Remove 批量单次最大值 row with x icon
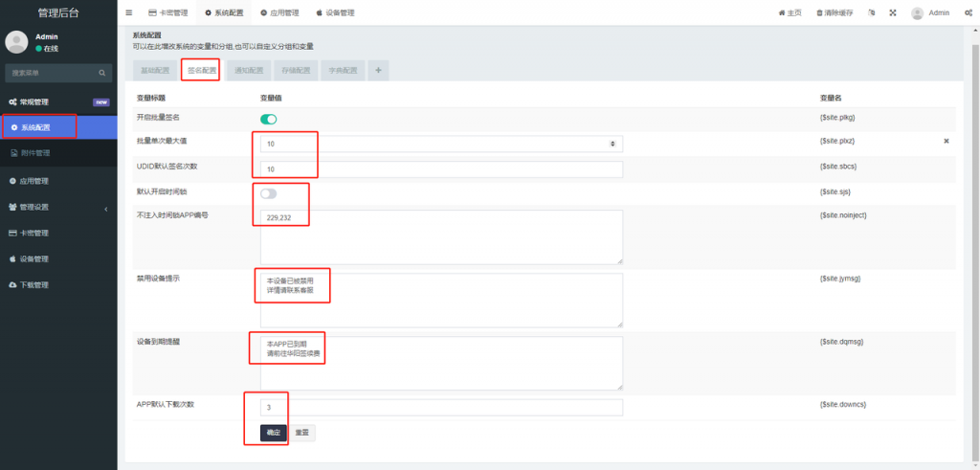The image size is (980, 470). coord(947,141)
